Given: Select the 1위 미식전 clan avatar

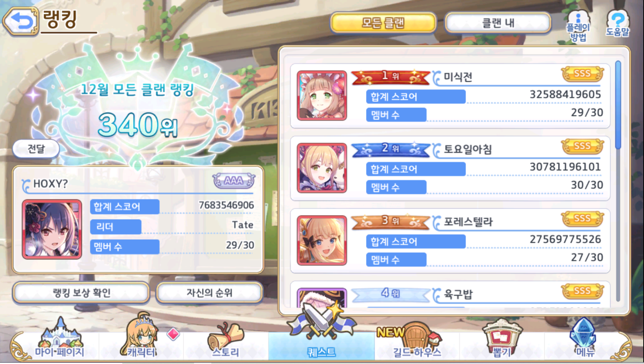Looking at the screenshot, I should pos(322,95).
